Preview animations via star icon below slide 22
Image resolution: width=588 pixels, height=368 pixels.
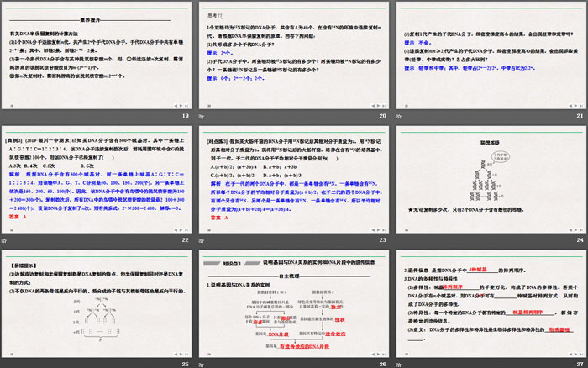click(x=7, y=241)
